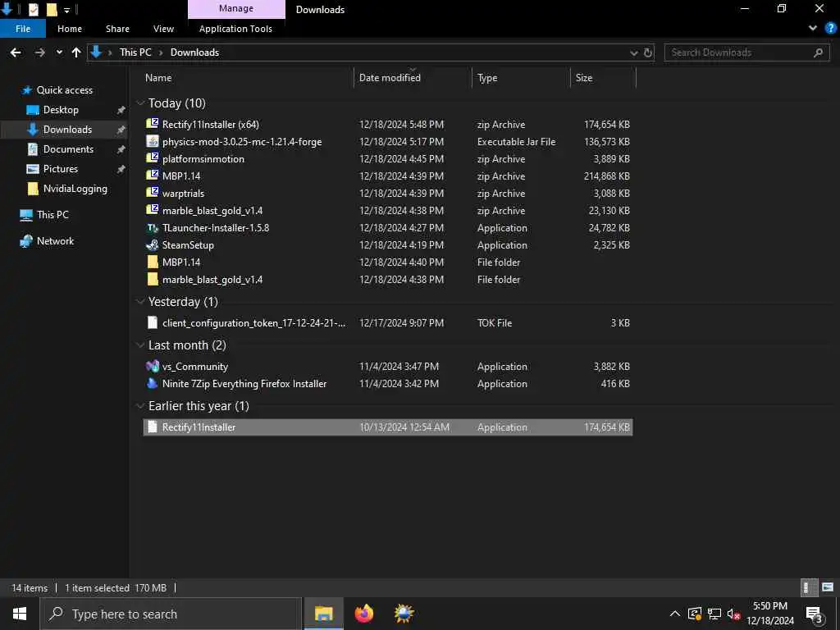Open Quick access in navigation pane
The width and height of the screenshot is (840, 630).
tap(64, 90)
